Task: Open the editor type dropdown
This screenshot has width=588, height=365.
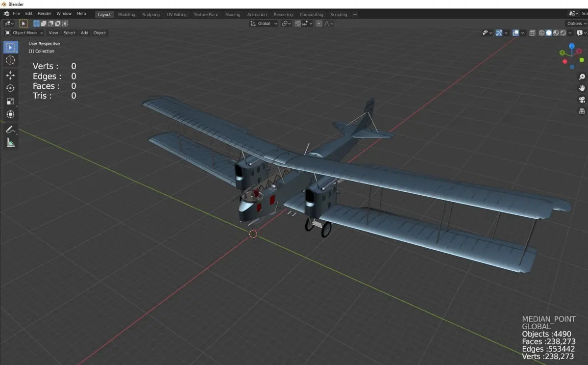Action: pyautogui.click(x=9, y=24)
